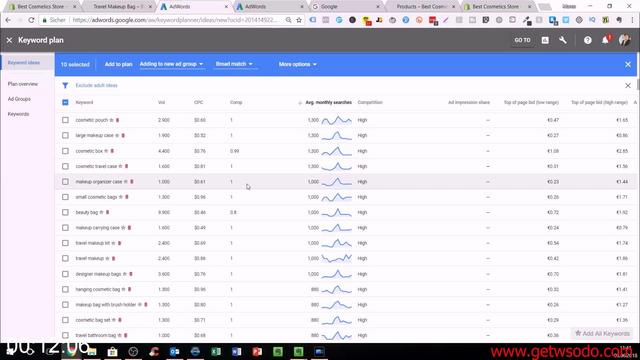Switch to Travel Makeup Bag browser tab
640x360 pixels.
[x=117, y=7]
